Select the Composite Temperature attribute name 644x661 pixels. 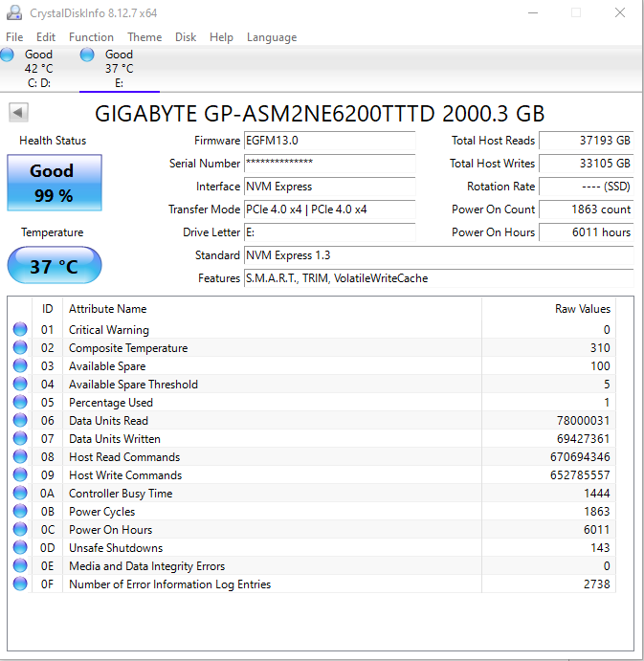pos(128,348)
